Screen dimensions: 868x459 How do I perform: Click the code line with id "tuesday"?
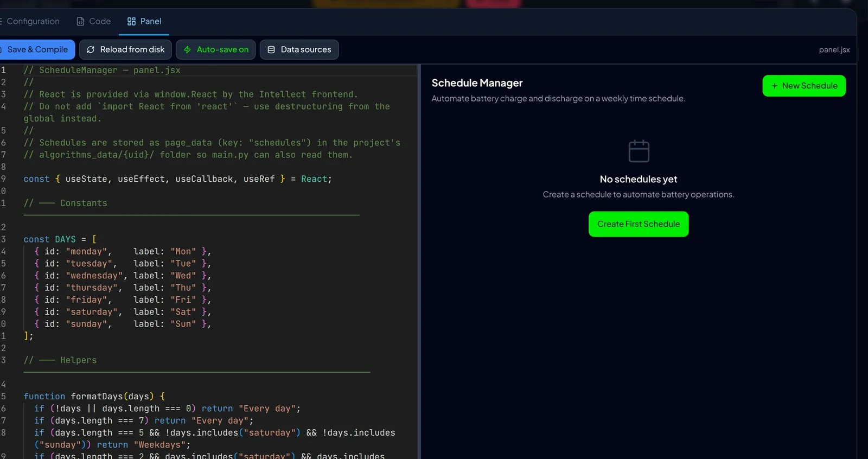click(x=123, y=264)
